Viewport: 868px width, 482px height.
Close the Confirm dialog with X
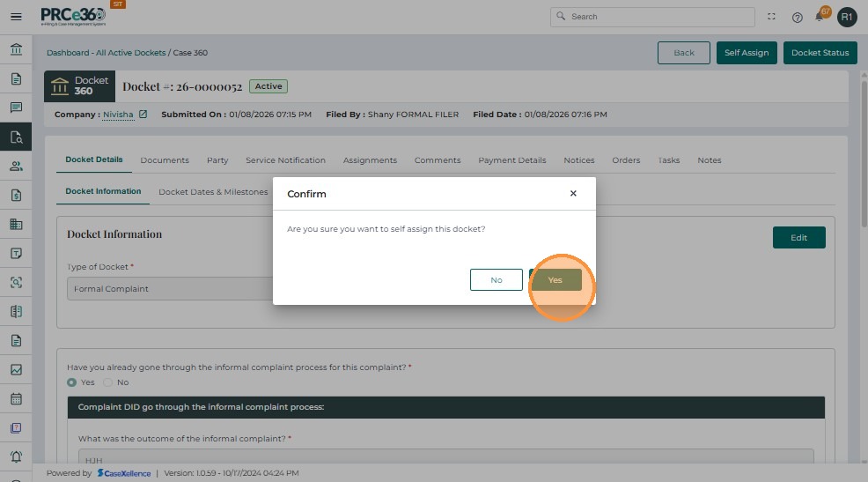573,194
